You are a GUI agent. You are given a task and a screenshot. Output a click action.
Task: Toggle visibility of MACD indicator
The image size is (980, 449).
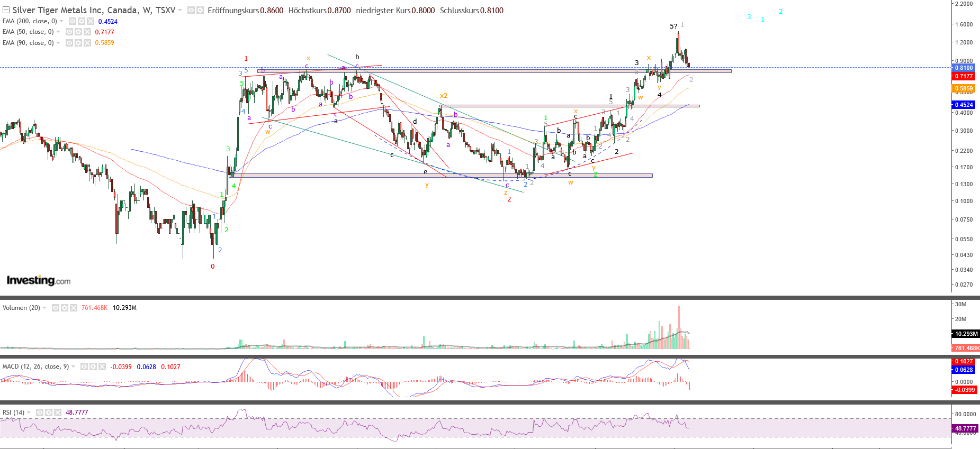[x=84, y=366]
